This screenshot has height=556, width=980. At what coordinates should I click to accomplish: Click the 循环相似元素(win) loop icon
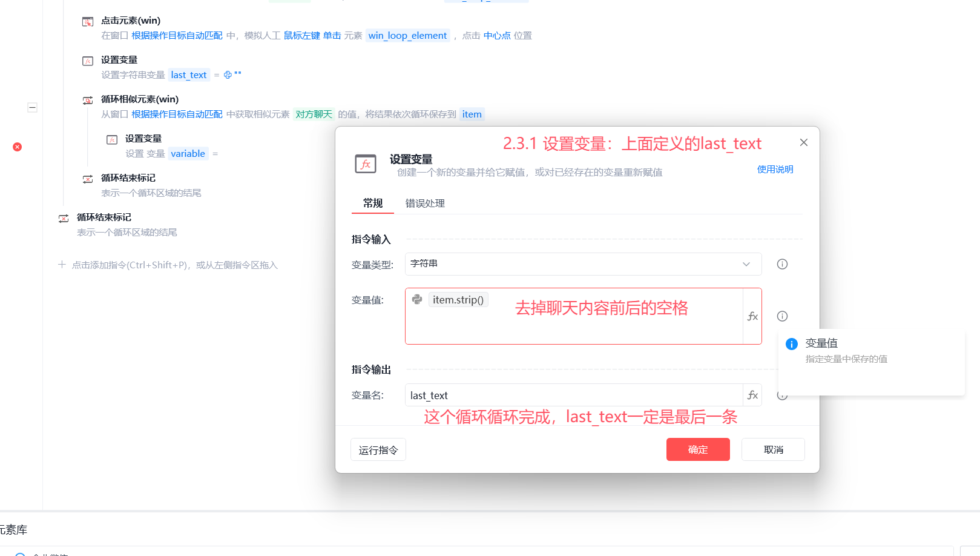(88, 100)
